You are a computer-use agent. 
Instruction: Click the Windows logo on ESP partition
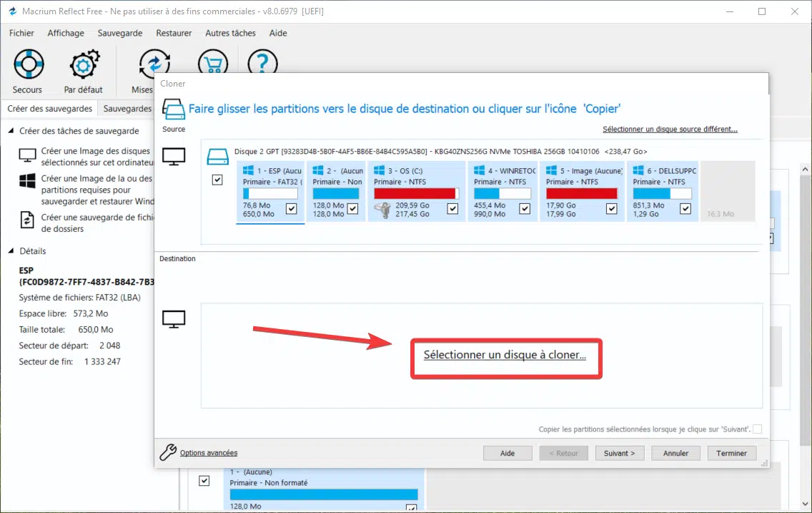coord(249,170)
